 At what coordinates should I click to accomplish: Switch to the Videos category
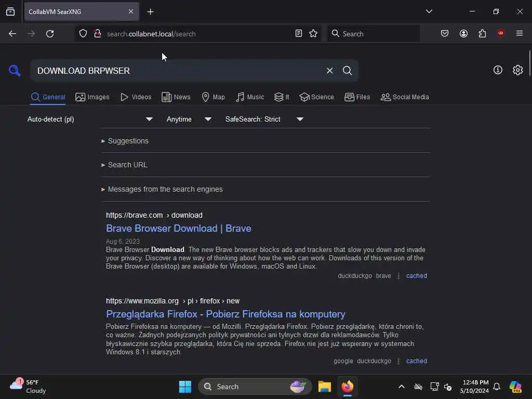[x=136, y=97]
